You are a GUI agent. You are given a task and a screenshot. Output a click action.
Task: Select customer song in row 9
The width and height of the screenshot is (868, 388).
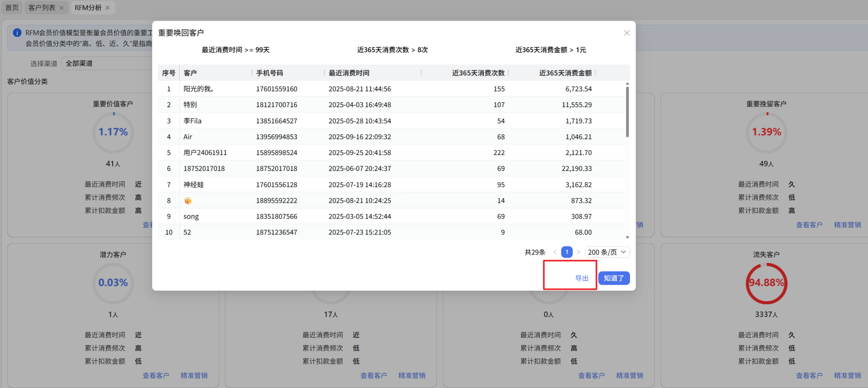point(191,217)
